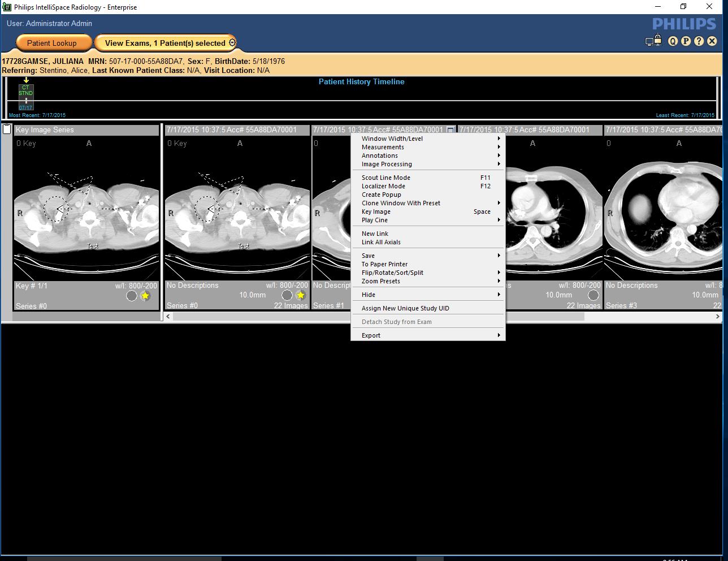Click the Philips IntelliSpace app icon in title bar

[x=7, y=7]
